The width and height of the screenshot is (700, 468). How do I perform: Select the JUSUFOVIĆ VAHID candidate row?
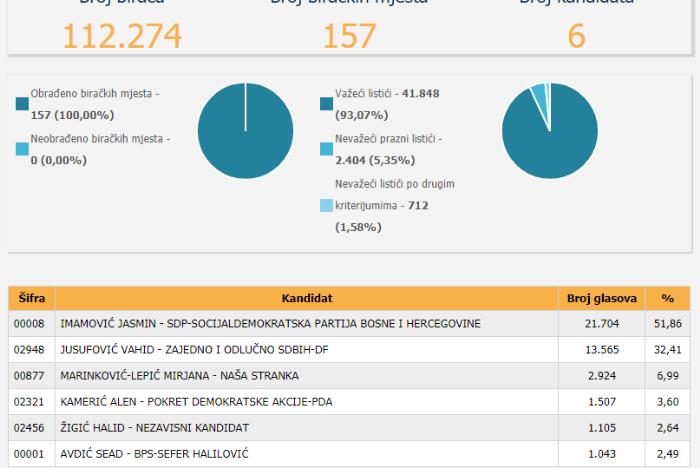pyautogui.click(x=349, y=349)
